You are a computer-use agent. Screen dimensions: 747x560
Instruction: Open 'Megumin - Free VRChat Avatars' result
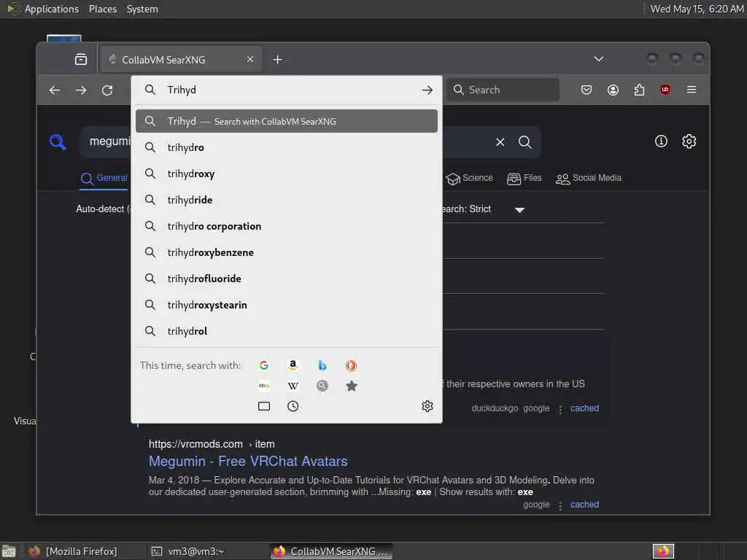(248, 462)
